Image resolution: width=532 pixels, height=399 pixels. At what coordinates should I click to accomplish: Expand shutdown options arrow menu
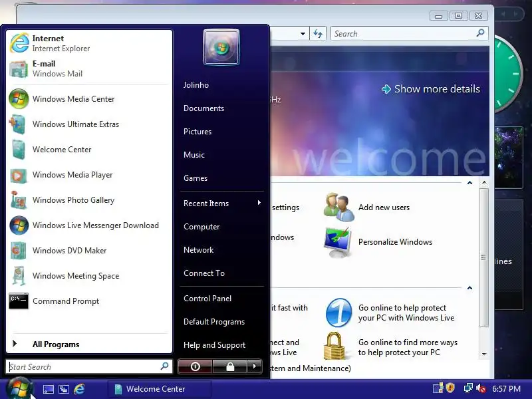point(255,366)
